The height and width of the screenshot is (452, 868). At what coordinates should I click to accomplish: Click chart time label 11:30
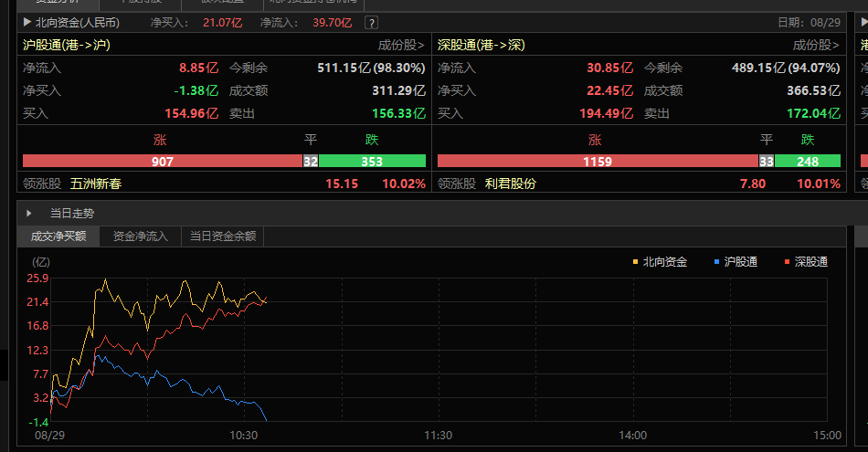coord(438,436)
